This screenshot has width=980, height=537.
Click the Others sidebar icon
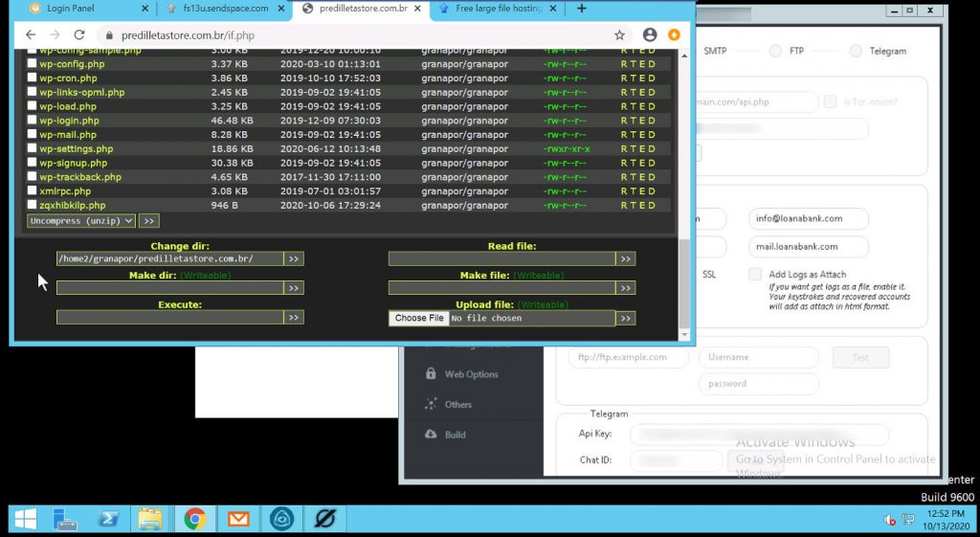pos(431,404)
